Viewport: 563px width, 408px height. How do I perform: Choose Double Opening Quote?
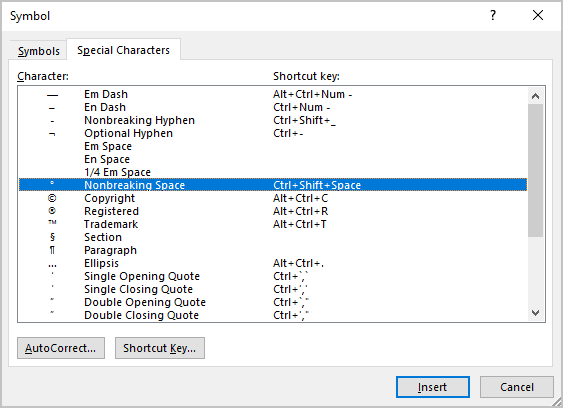pos(273,302)
